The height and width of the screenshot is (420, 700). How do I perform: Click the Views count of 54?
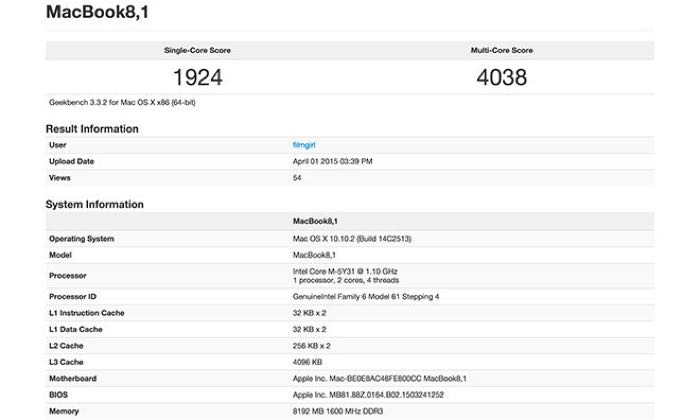coord(297,176)
